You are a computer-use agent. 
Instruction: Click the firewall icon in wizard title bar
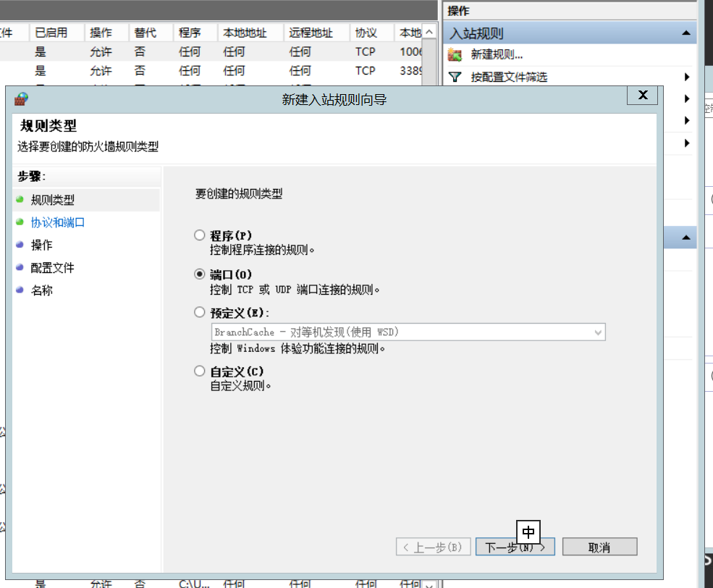point(21,98)
